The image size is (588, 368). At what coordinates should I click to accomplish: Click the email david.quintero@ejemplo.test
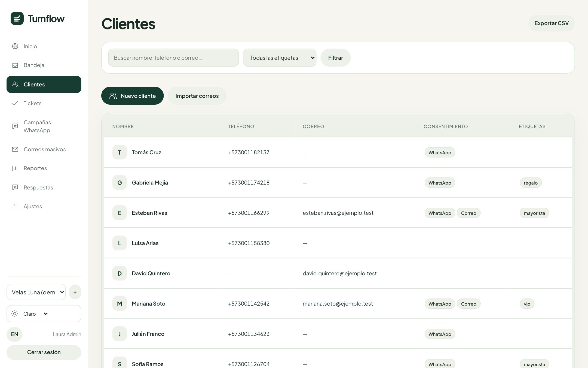pos(340,273)
